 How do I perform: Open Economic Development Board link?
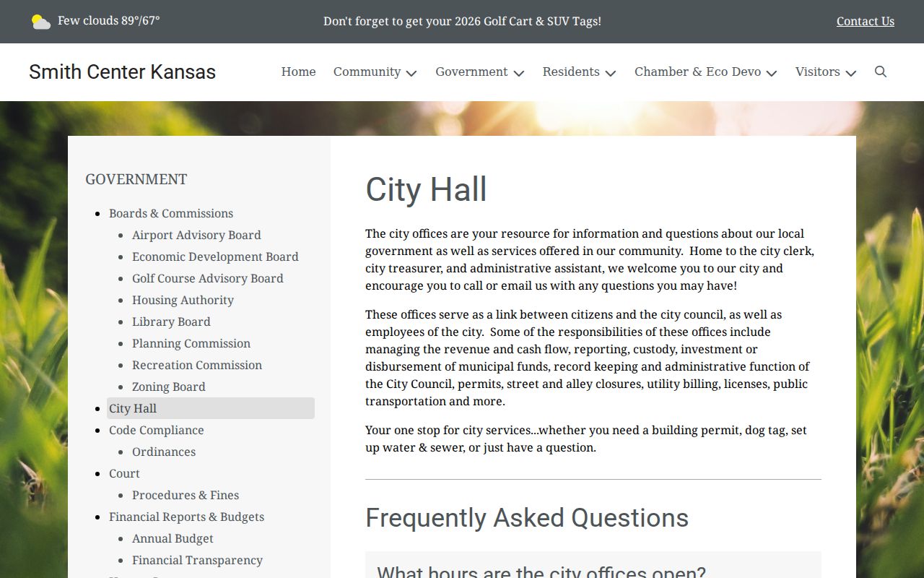click(x=215, y=256)
